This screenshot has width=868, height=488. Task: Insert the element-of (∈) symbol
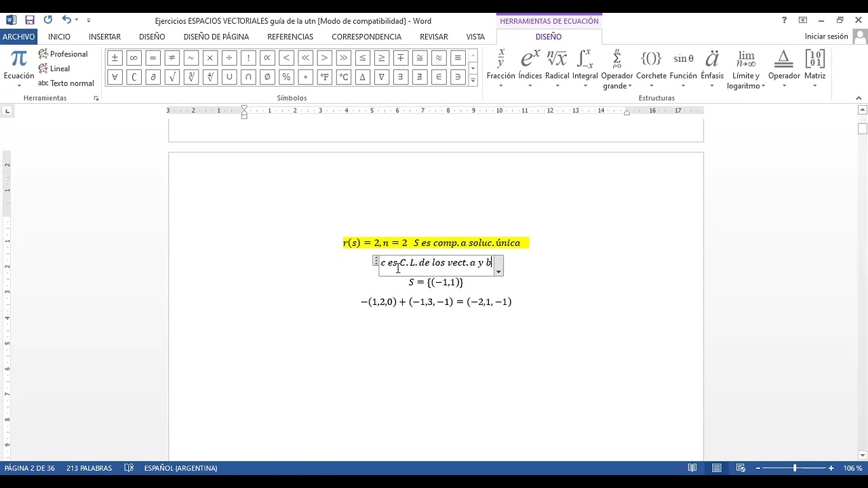click(x=439, y=77)
